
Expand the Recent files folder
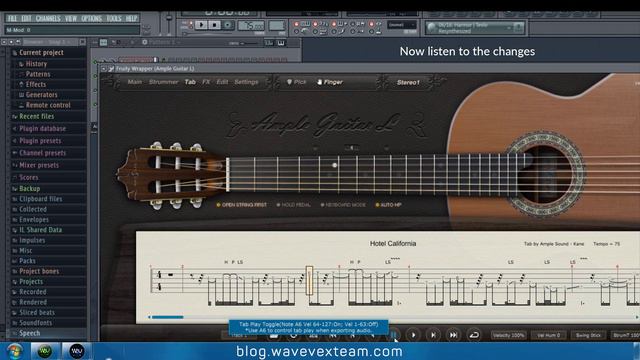[36, 116]
